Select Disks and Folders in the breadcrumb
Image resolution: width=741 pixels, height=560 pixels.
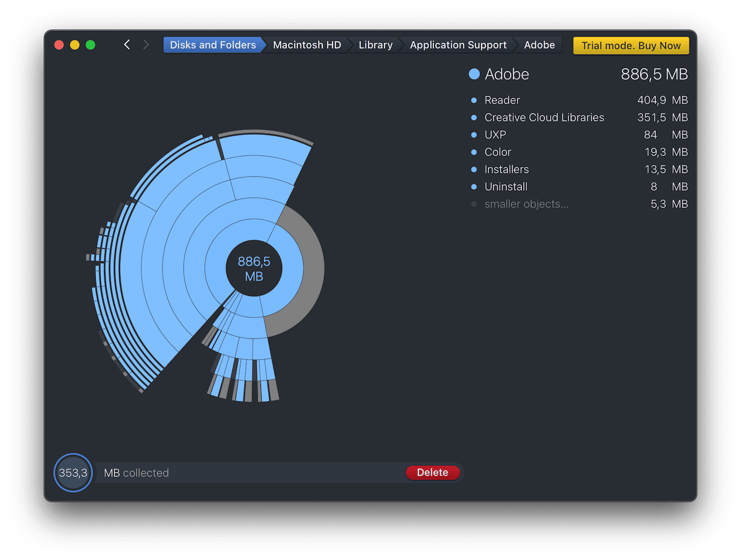tap(212, 45)
